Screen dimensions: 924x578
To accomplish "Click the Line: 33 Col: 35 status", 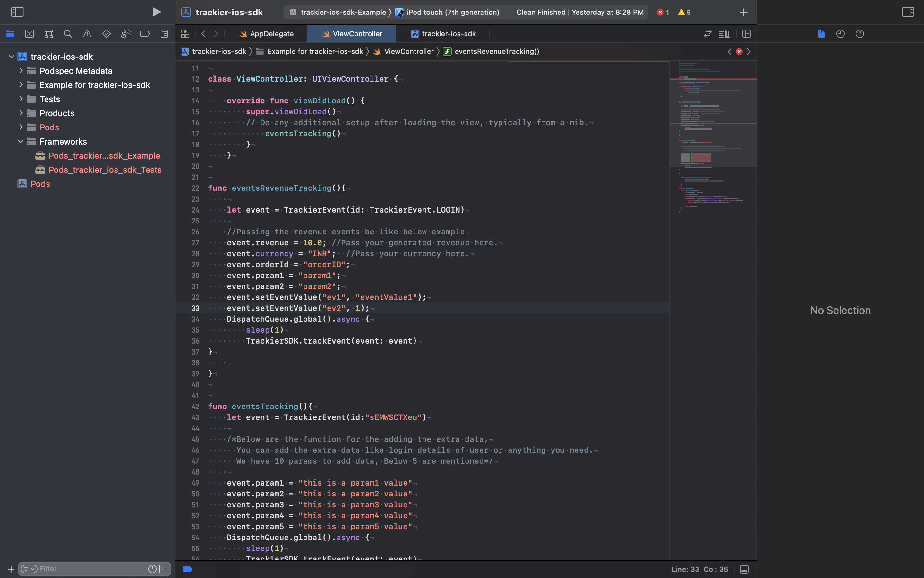I will pos(699,569).
